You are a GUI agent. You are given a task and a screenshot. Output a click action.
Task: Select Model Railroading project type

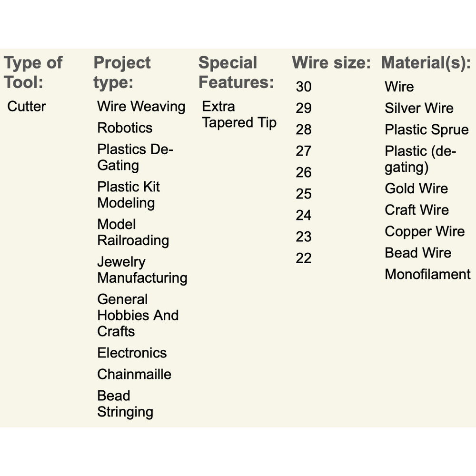(x=133, y=232)
